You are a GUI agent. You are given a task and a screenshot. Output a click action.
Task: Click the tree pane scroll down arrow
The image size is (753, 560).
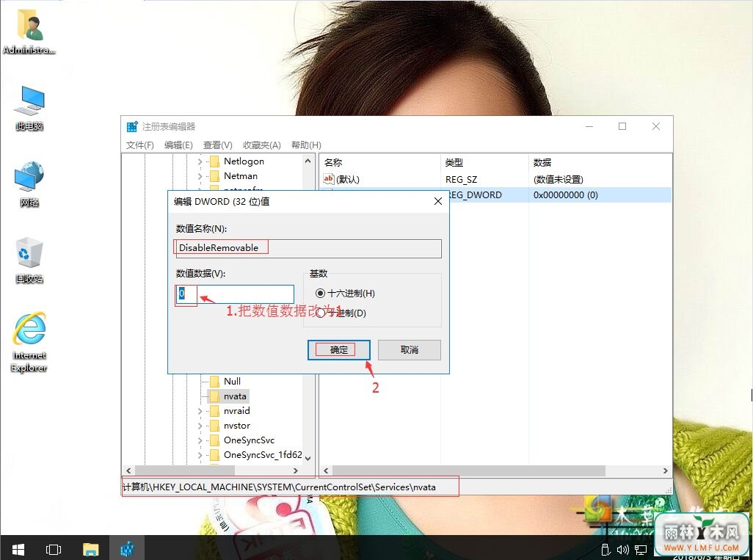point(308,458)
